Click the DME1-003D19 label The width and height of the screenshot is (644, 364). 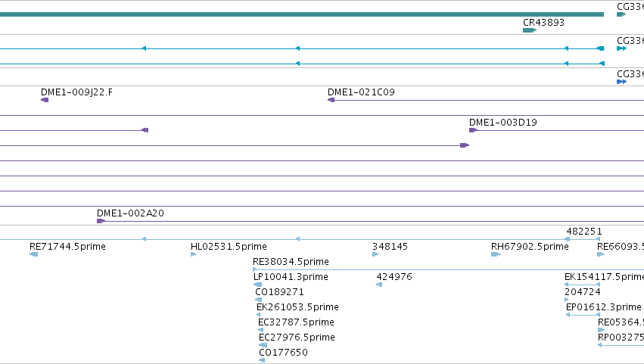(x=502, y=123)
